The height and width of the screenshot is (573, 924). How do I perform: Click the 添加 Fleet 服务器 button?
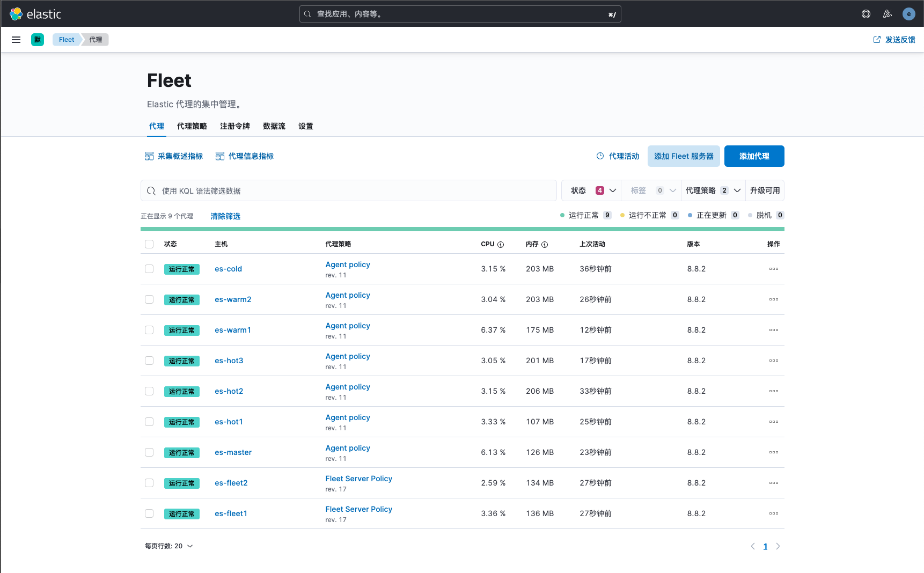coord(684,156)
